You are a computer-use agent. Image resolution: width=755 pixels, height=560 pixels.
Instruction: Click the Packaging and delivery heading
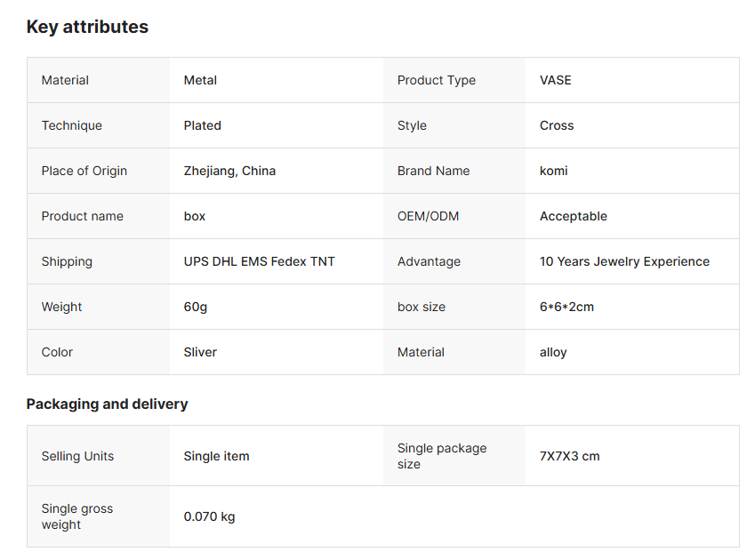pos(107,404)
